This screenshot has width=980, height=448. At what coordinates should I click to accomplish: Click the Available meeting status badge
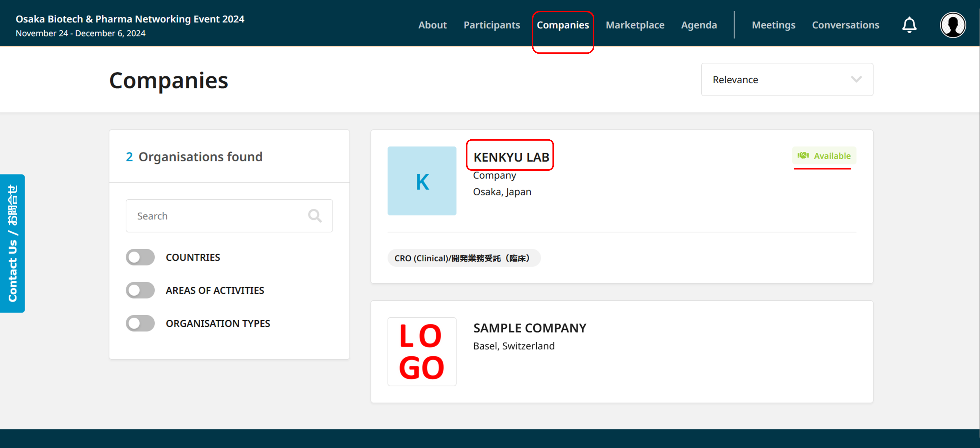(824, 156)
